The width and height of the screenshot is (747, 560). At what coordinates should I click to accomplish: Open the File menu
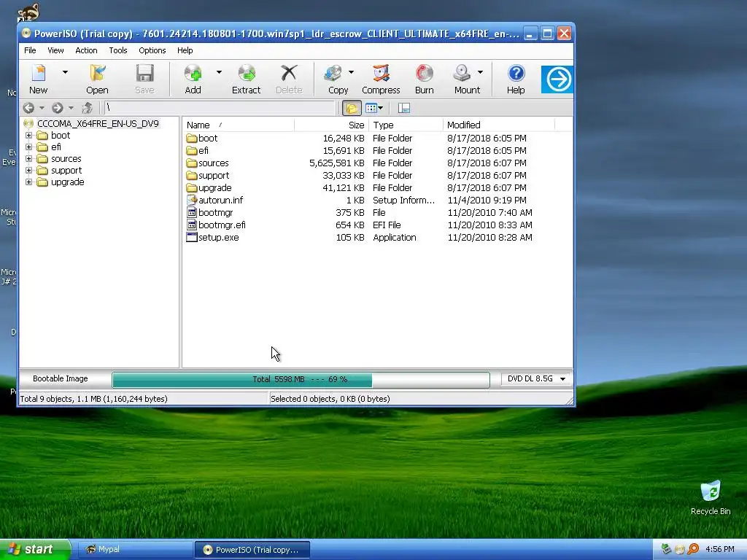tap(30, 50)
